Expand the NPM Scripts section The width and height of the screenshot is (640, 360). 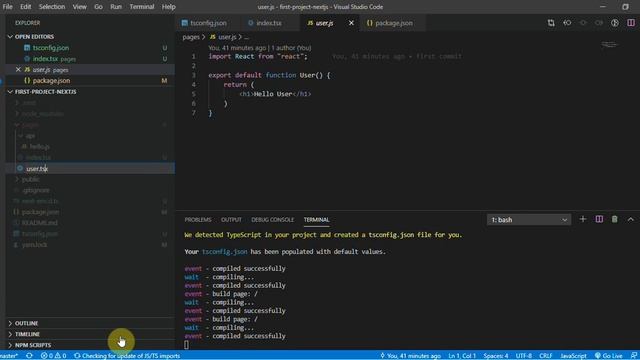[33, 345]
